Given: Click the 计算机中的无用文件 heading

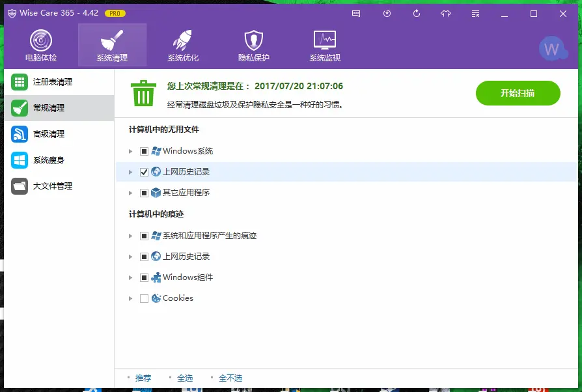Looking at the screenshot, I should point(163,130).
